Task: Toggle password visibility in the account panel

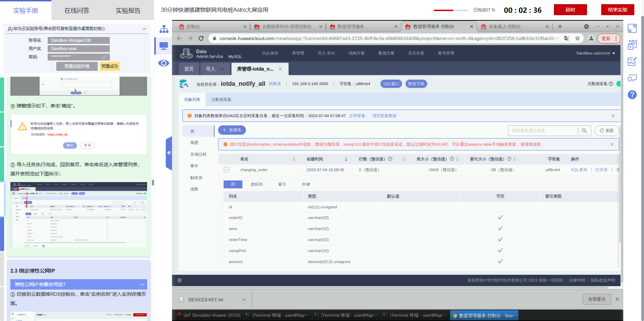Action: (x=104, y=57)
